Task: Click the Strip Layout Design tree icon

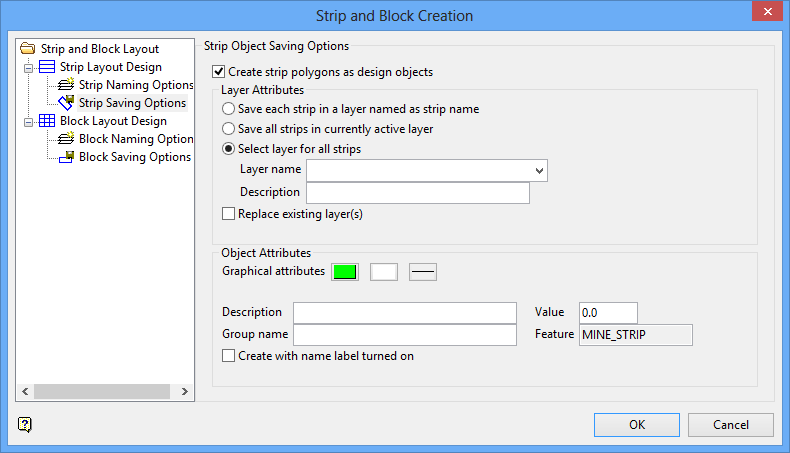Action: [x=47, y=67]
